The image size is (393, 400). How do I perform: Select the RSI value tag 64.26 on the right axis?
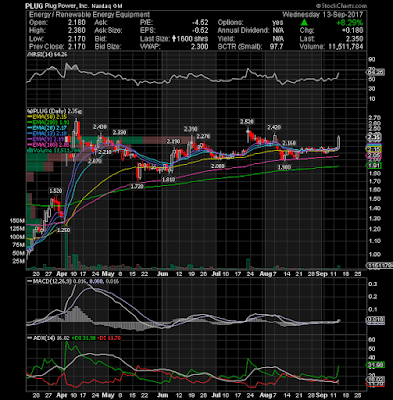click(375, 72)
